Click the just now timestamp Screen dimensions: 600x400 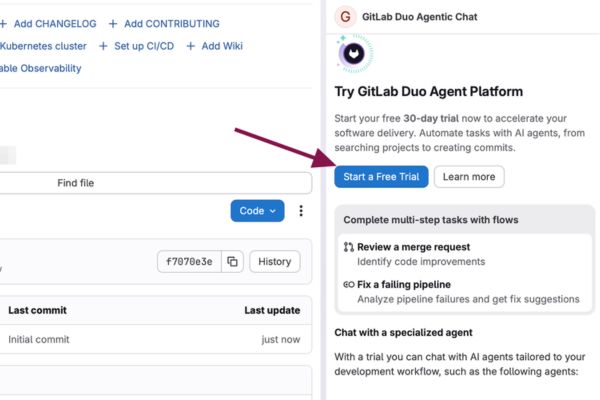click(281, 339)
